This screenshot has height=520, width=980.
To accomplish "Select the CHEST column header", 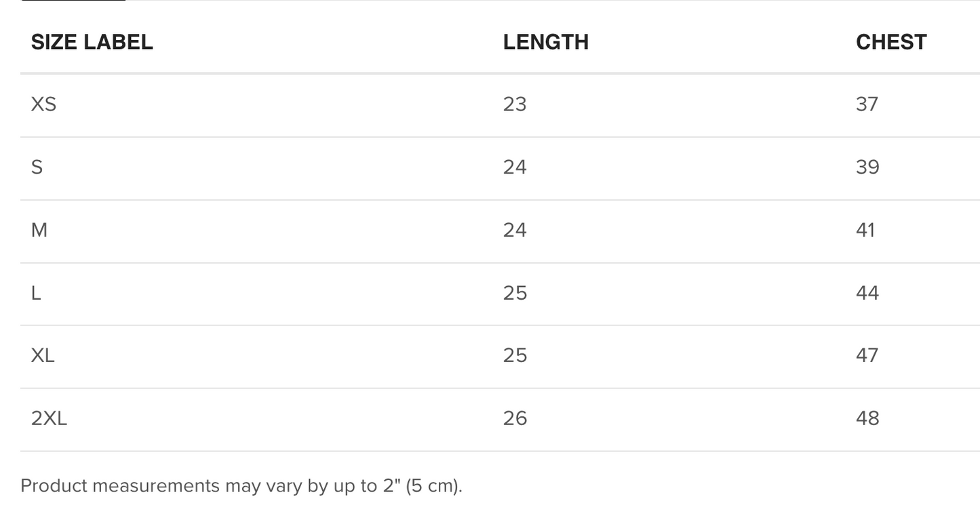I will (x=890, y=42).
